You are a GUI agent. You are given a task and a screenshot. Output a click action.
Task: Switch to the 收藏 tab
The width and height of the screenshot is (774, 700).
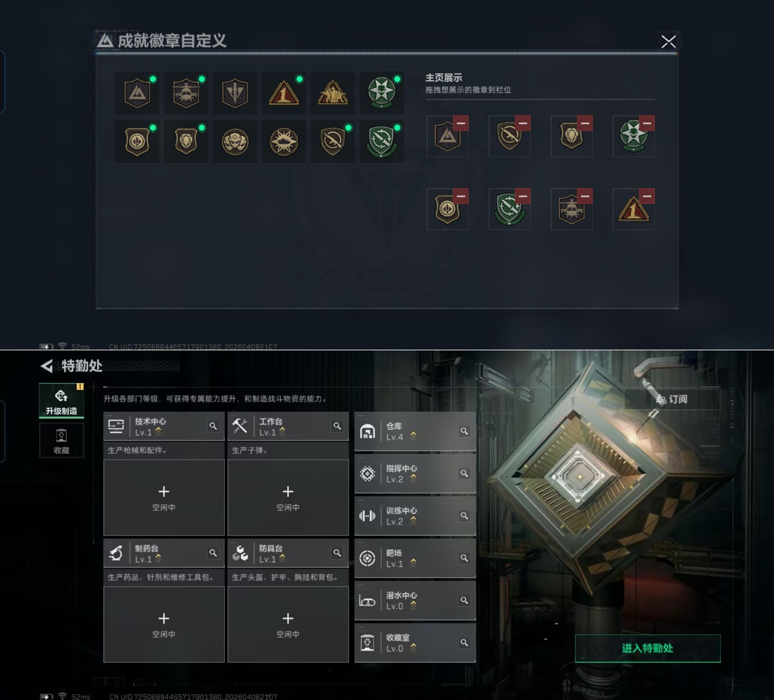(x=61, y=440)
